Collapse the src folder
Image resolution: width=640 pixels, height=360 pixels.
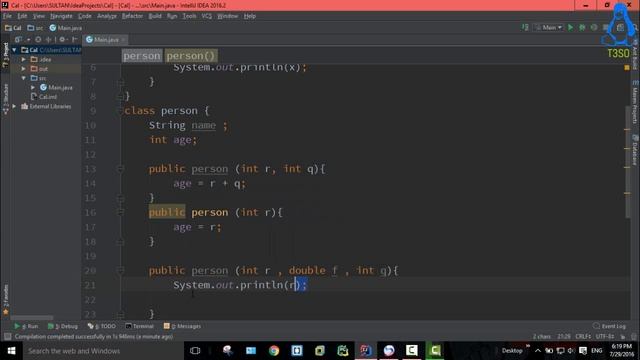pyautogui.click(x=24, y=78)
